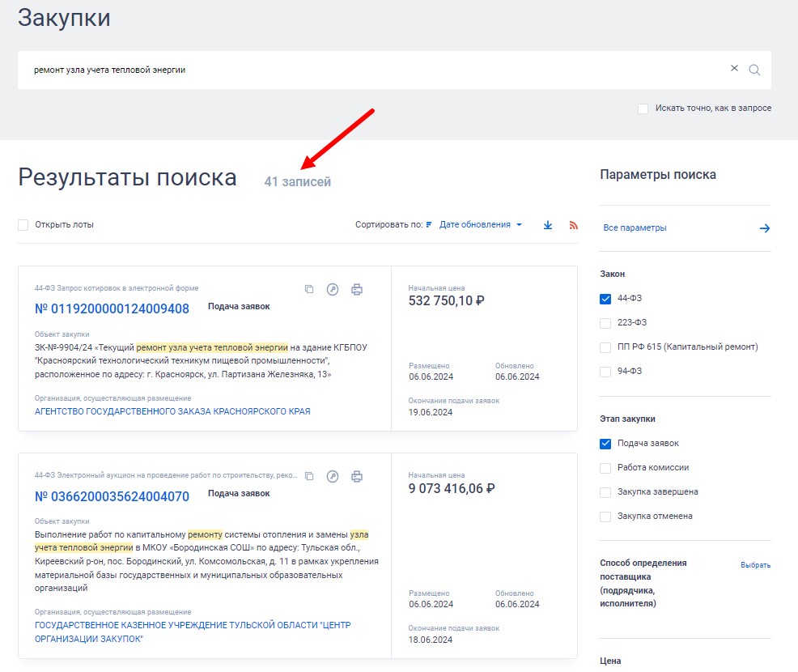
Task: Open purchase № 0119200000124009408
Action: click(112, 308)
